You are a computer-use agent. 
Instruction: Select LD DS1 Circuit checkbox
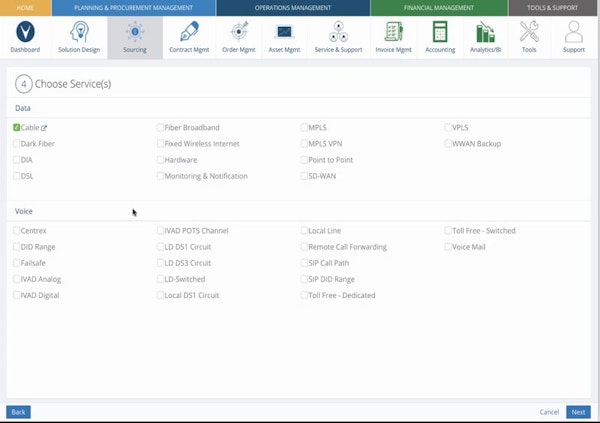click(x=160, y=247)
